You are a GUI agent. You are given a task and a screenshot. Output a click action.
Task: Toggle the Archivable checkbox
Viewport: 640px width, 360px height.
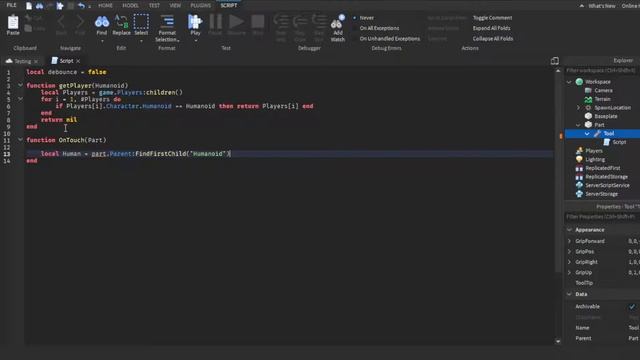click(632, 306)
